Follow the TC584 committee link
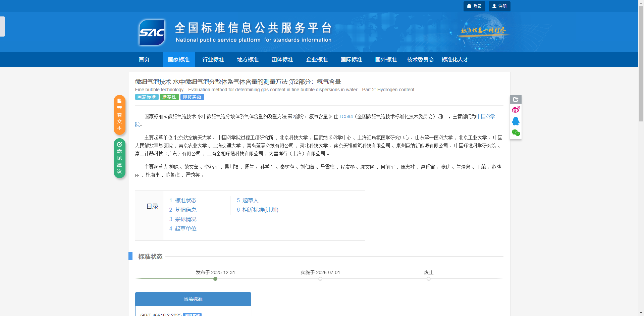 point(346,116)
